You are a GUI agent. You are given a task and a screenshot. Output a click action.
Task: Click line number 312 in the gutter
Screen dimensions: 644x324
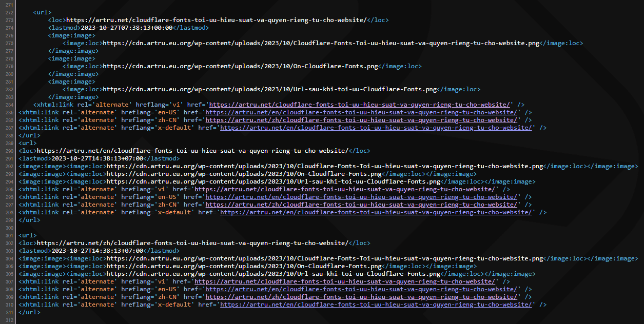[x=8, y=320]
